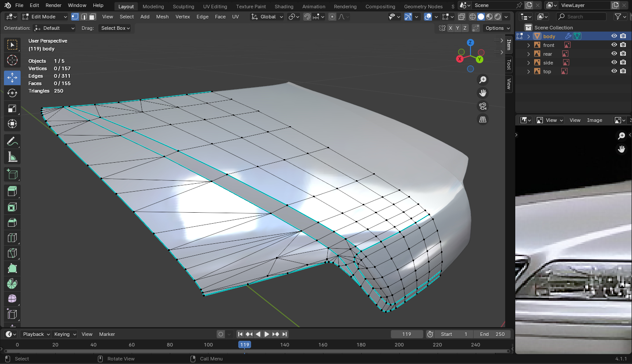Switch to the Sculpting workspace tab
The height and width of the screenshot is (364, 632).
coord(183,7)
